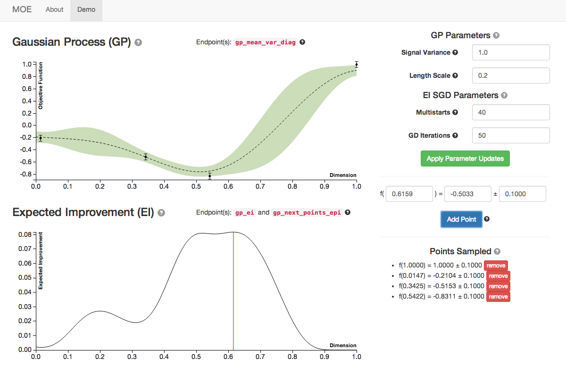Click text f(0.5422) = -0.8311 ± 0.1000
The height and width of the screenshot is (392, 566).
(441, 297)
